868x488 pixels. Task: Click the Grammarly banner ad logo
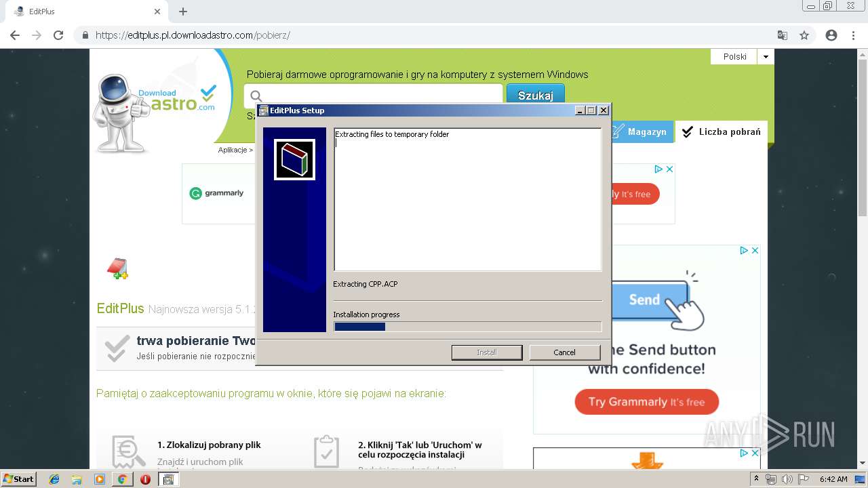tap(216, 193)
